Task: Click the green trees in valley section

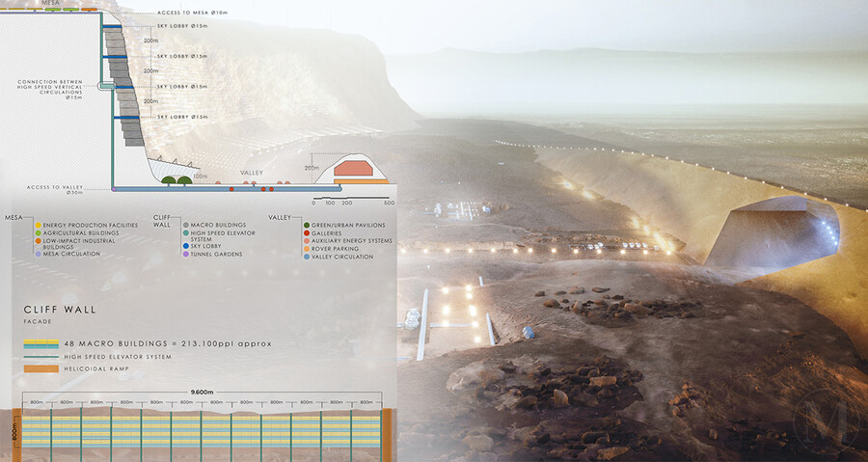Action: pyautogui.click(x=176, y=179)
